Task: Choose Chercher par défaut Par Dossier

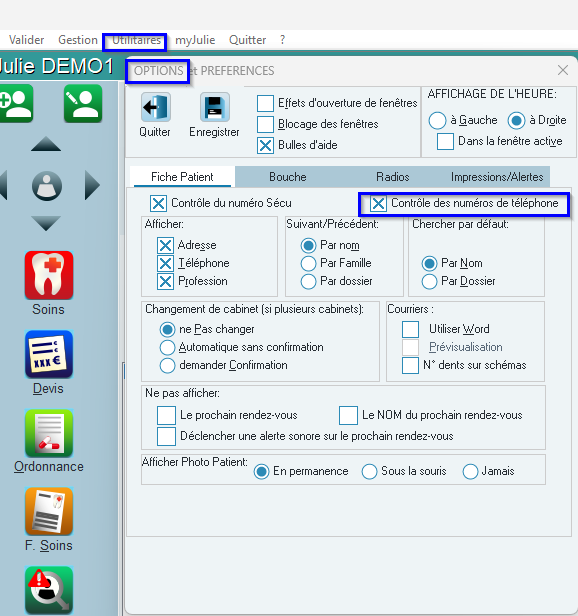Action: pos(429,282)
